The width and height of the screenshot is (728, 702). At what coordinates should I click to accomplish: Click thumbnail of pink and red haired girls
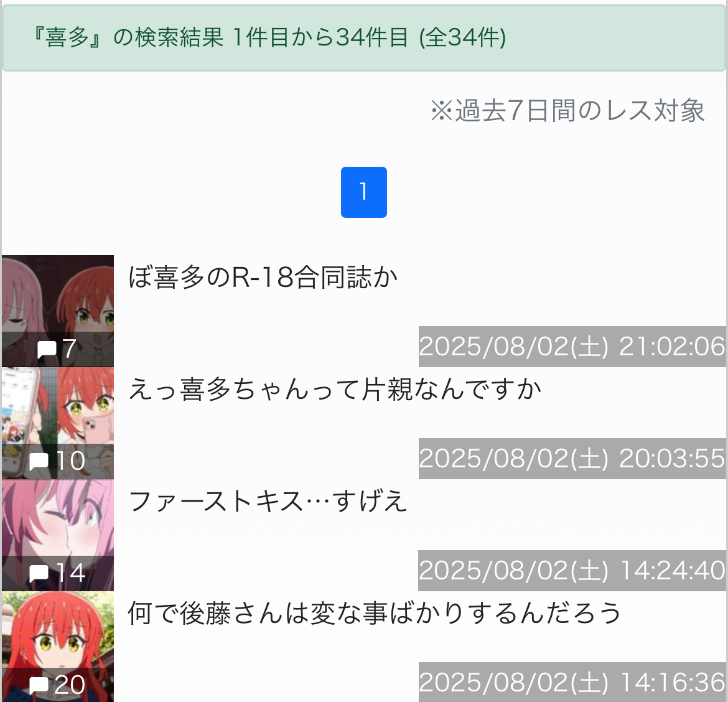pyautogui.click(x=58, y=311)
